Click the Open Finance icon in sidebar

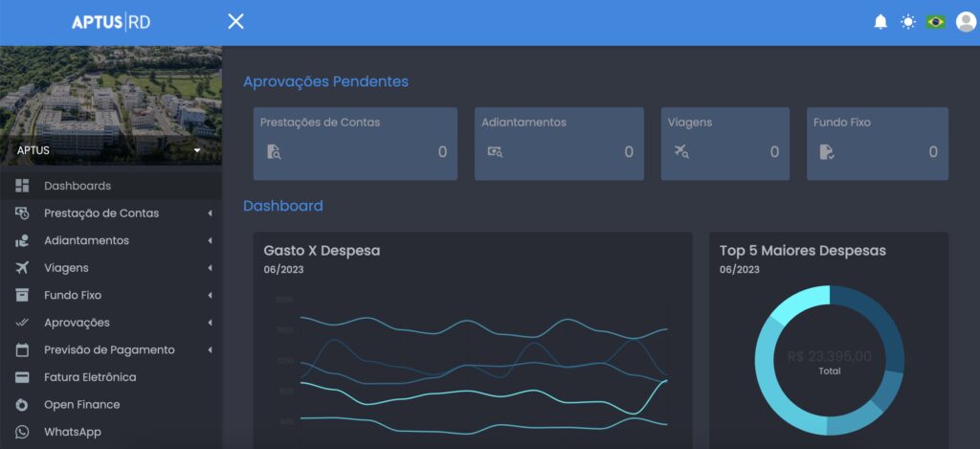tap(22, 405)
